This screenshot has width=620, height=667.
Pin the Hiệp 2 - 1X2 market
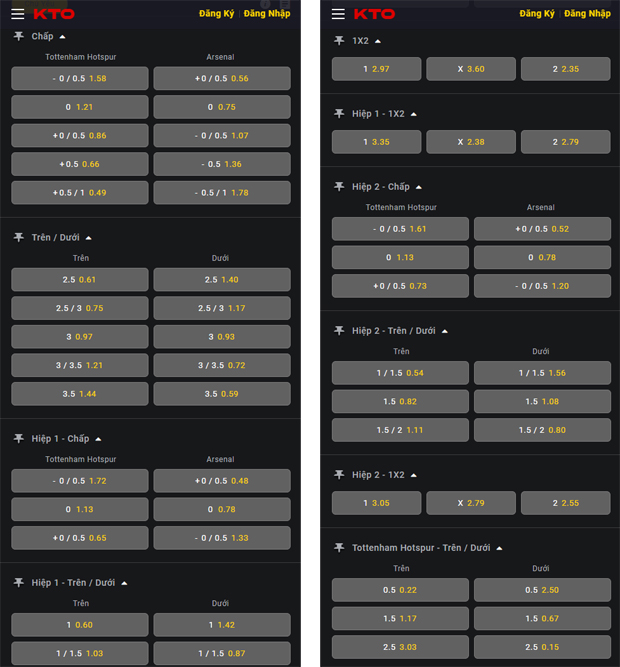point(339,474)
